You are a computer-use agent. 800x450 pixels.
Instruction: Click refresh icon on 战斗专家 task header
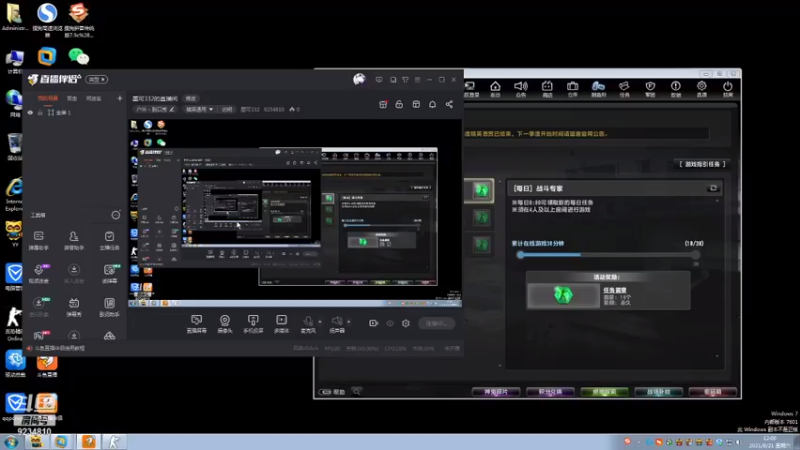(x=713, y=188)
